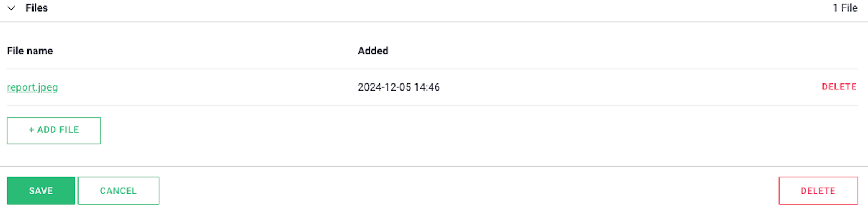Select the 2024-12-05 14:46 timestamp

click(399, 87)
